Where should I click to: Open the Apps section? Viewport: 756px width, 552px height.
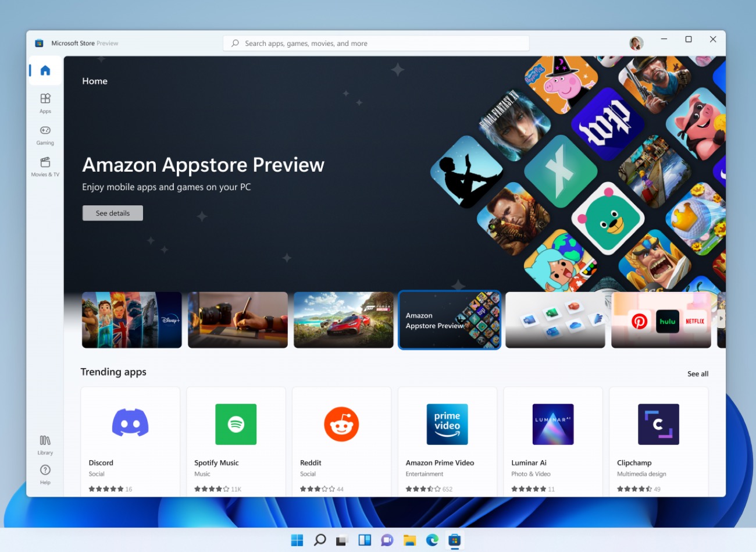pos(45,103)
